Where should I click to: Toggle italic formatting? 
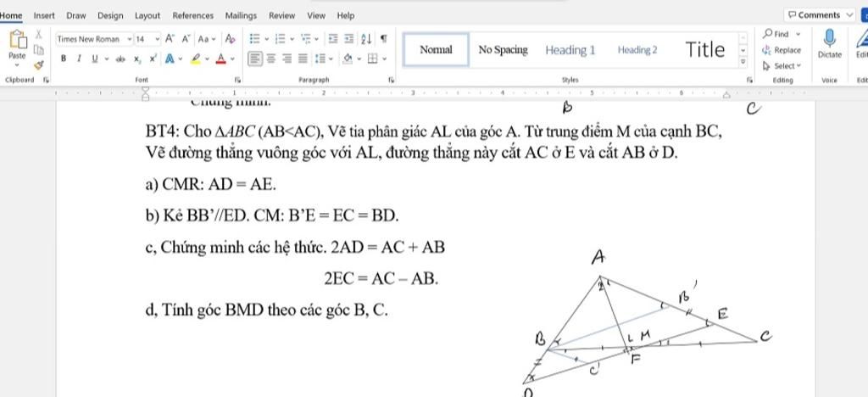[x=79, y=59]
